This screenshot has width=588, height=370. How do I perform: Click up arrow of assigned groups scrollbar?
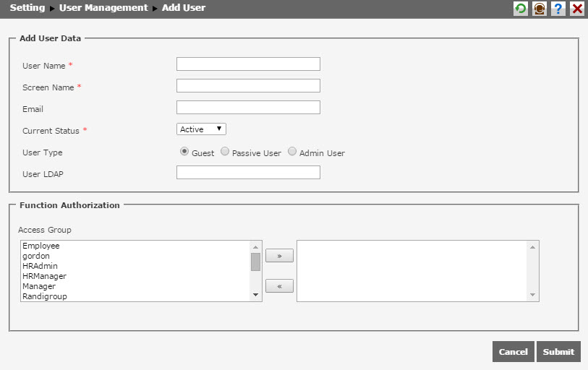click(532, 247)
